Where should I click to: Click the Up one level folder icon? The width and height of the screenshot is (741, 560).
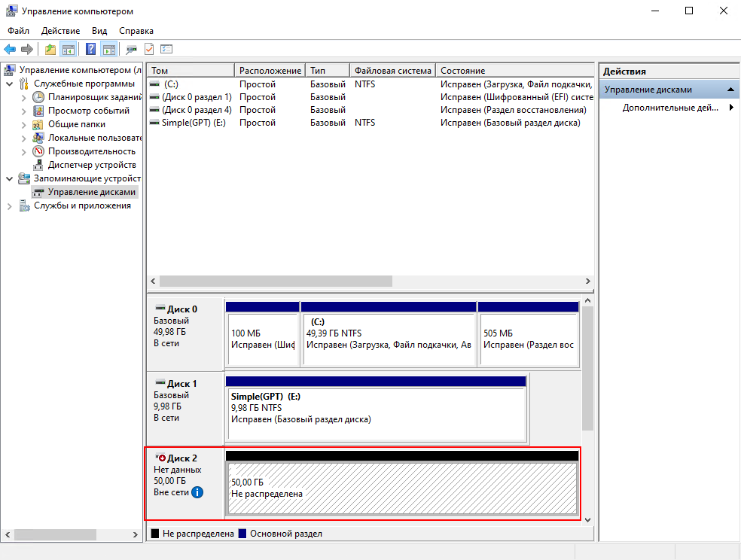click(50, 50)
